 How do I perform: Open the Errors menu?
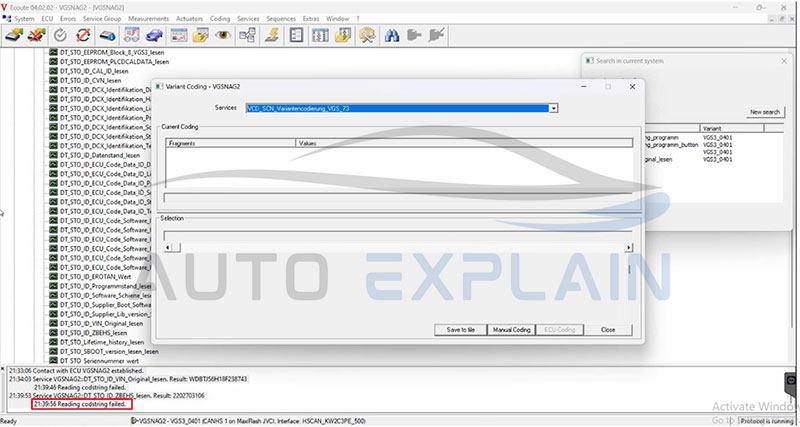68,19
